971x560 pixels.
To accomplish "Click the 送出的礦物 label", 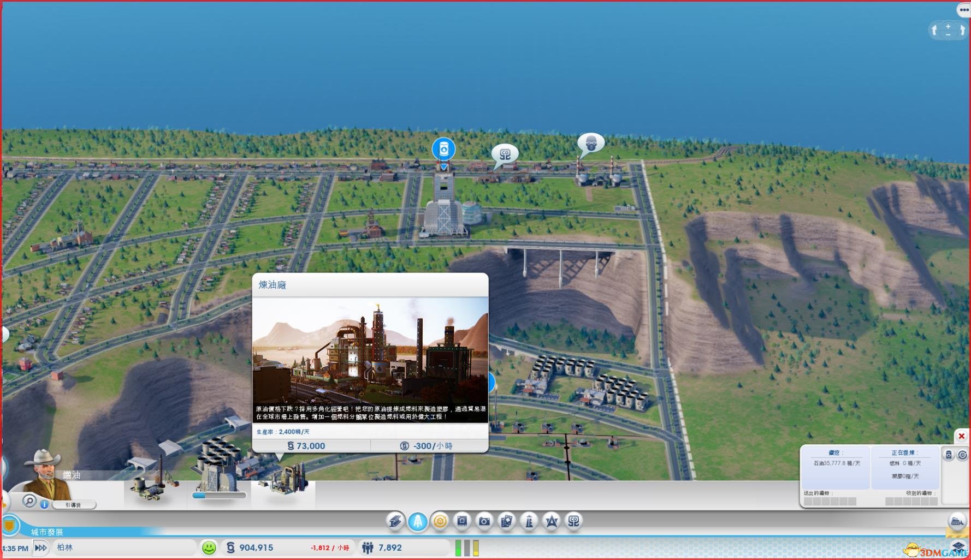I will (x=818, y=493).
